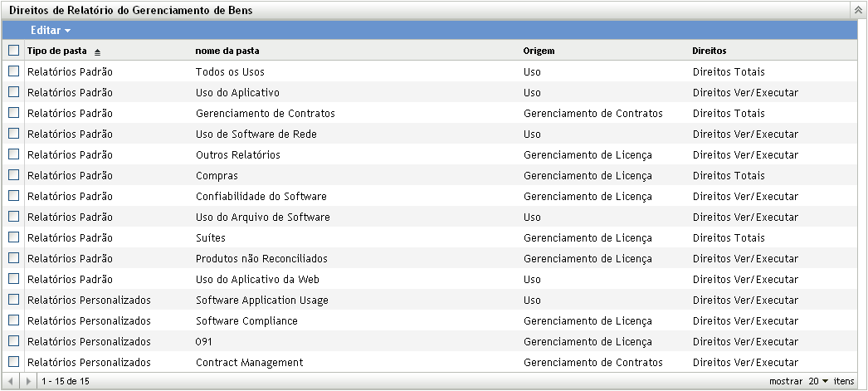Sort by Origem column header
The width and height of the screenshot is (868, 391).
click(539, 51)
